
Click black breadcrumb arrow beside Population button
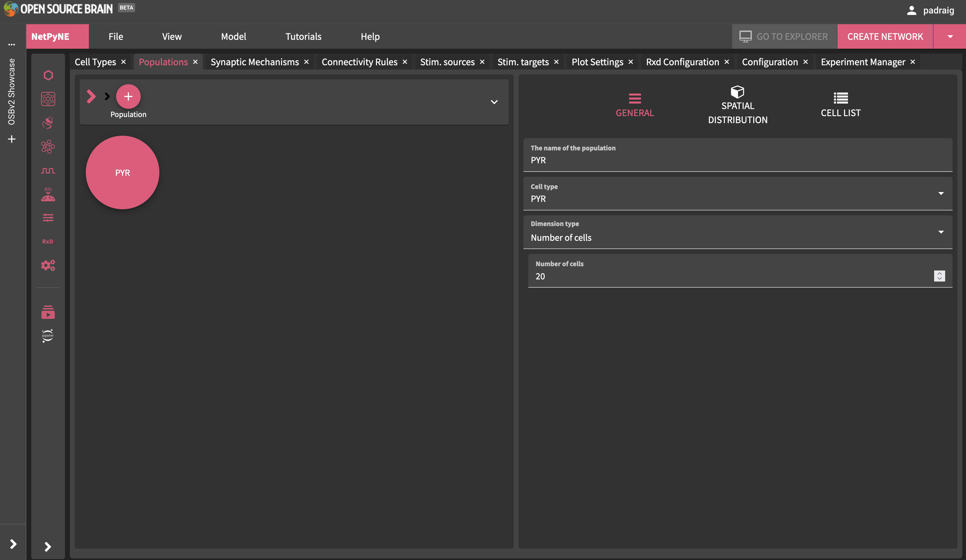tap(107, 96)
